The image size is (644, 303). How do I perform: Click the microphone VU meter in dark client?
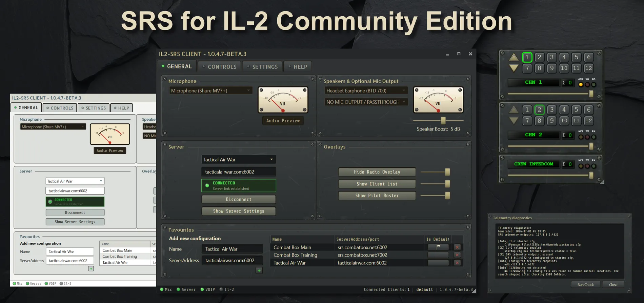pyautogui.click(x=283, y=100)
